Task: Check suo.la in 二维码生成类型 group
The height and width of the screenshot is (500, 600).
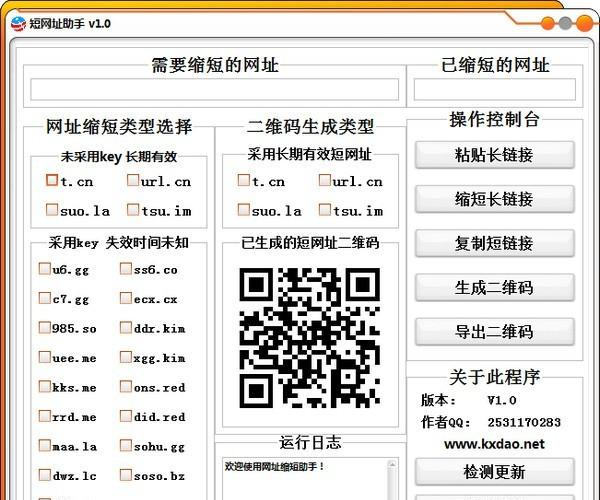Action: point(243,210)
